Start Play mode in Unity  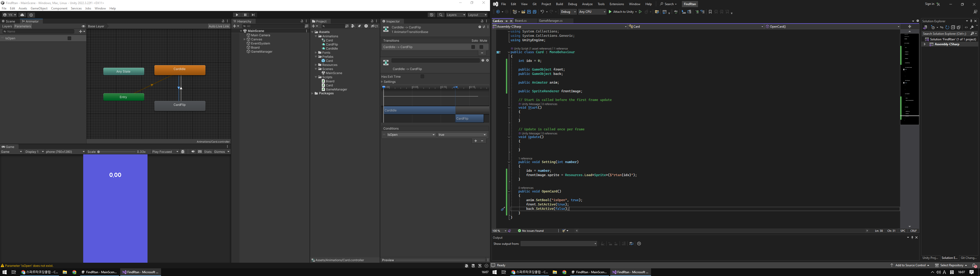tap(237, 15)
